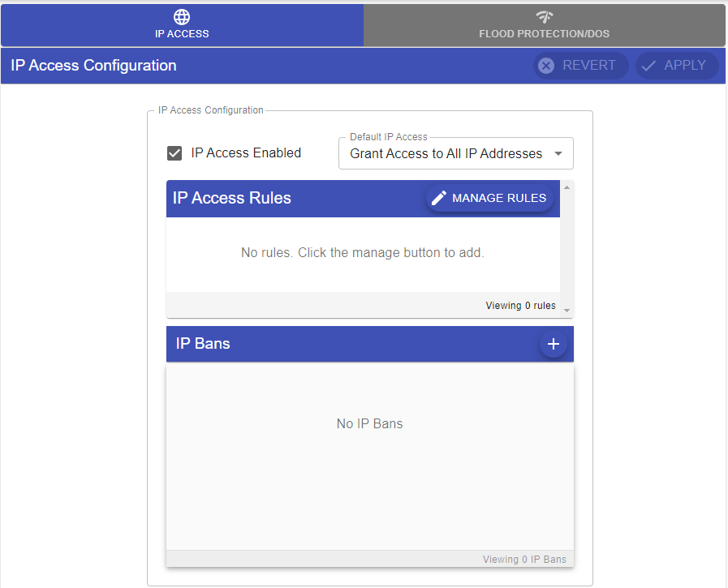Click the antenna icon on FLOOD PROTECTION/DOS tab
This screenshot has width=728, height=588.
pyautogui.click(x=544, y=16)
